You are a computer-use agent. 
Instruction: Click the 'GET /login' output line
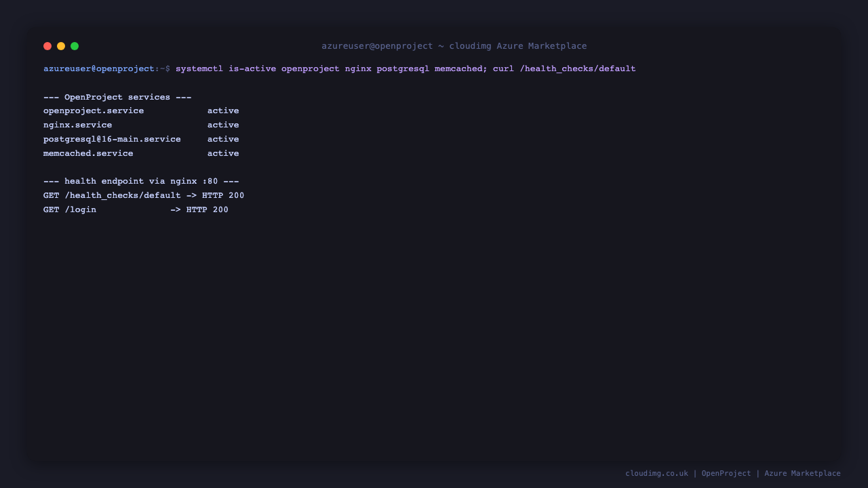coord(136,209)
